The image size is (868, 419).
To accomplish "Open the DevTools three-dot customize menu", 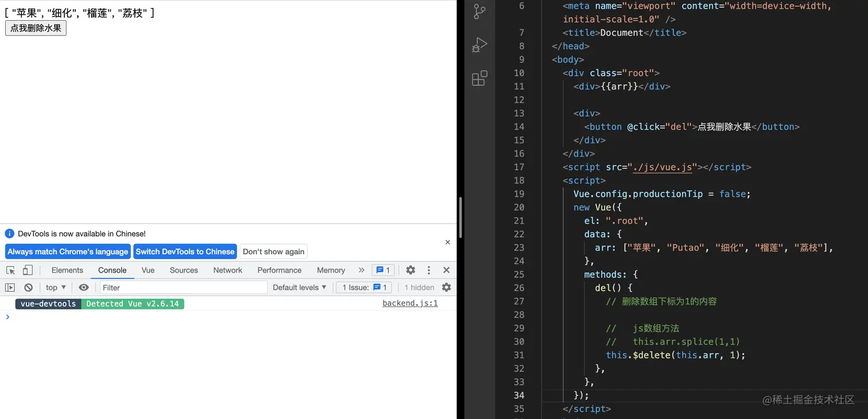I will click(x=428, y=270).
